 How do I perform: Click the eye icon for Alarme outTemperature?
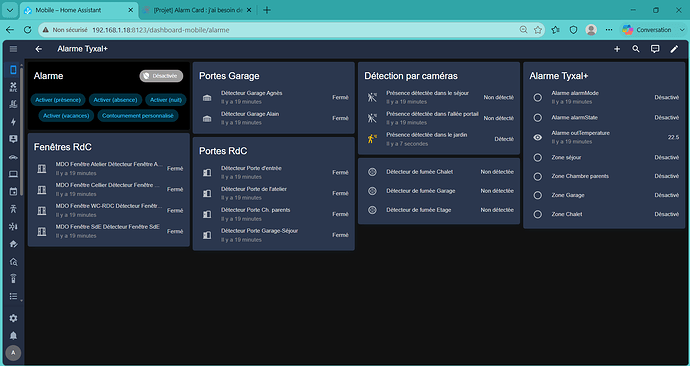[x=537, y=138]
